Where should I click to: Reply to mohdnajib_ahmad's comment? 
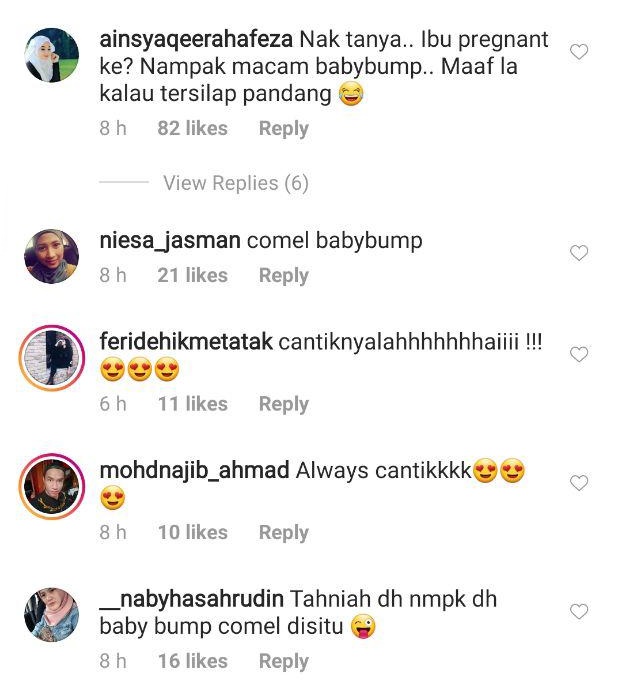[x=284, y=532]
